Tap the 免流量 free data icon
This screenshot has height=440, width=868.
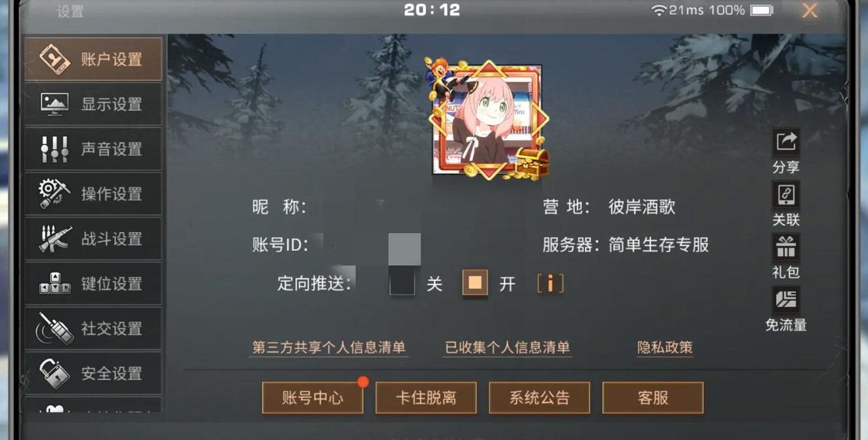click(785, 299)
